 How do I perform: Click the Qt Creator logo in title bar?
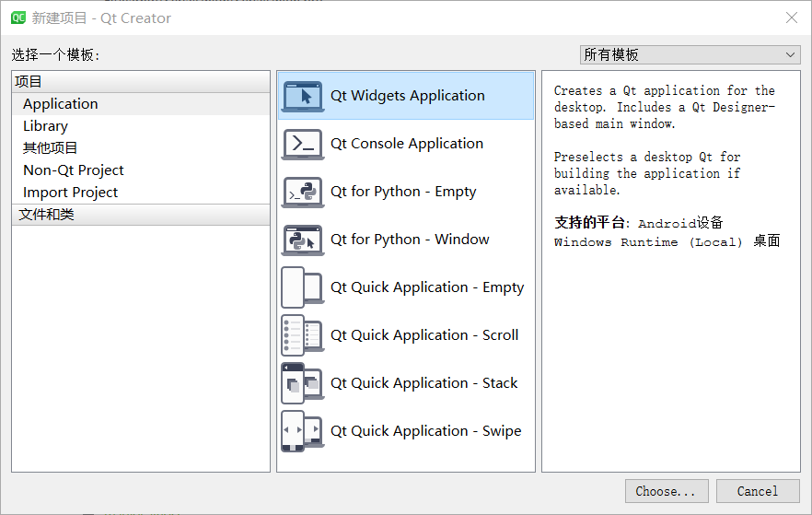17,18
